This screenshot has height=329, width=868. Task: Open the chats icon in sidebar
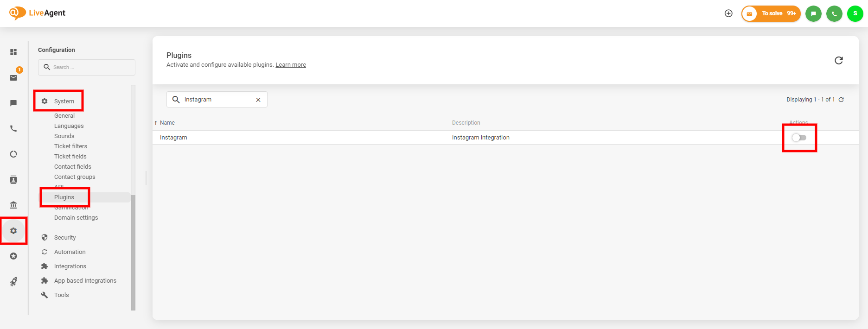click(13, 103)
